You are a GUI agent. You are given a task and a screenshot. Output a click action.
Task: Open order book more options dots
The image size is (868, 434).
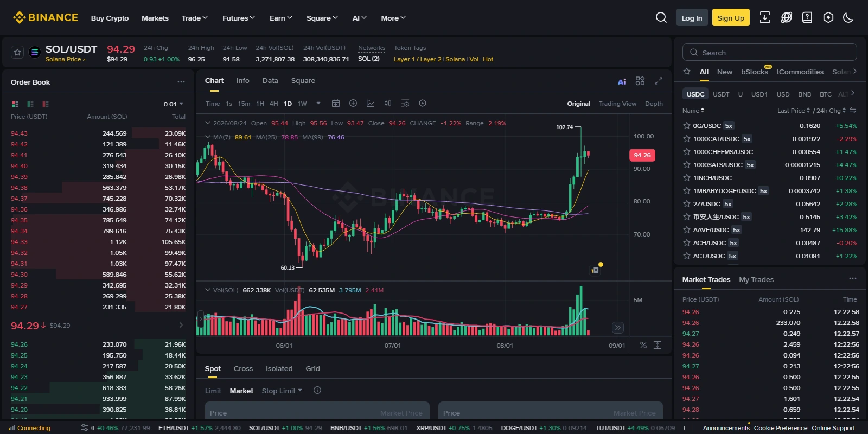point(181,82)
